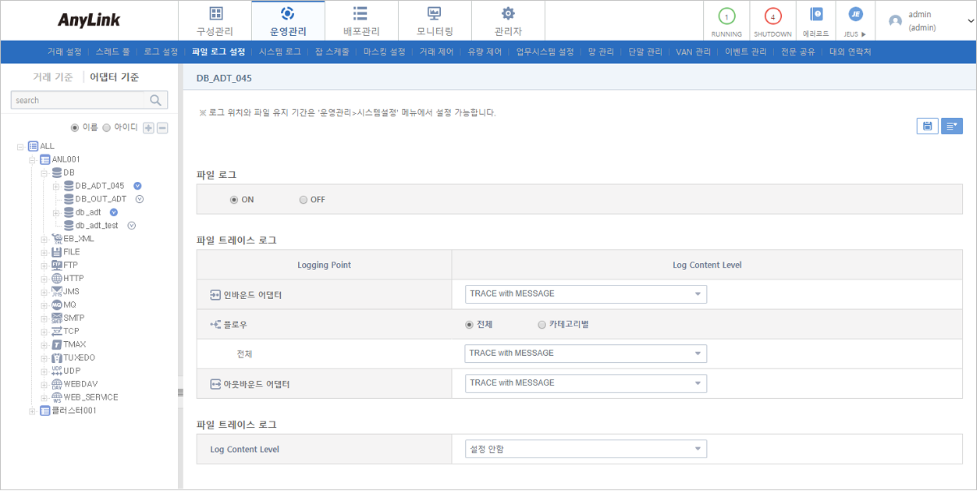
Task: Select the 아이디 radio button
Action: pyautogui.click(x=107, y=127)
